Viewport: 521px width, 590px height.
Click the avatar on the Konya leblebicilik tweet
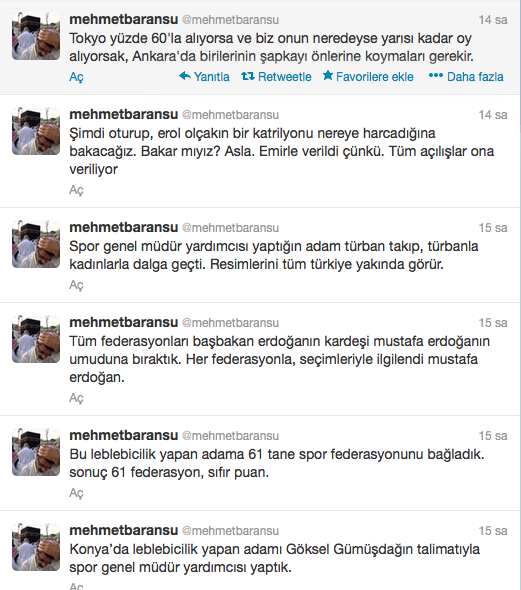pos(36,547)
